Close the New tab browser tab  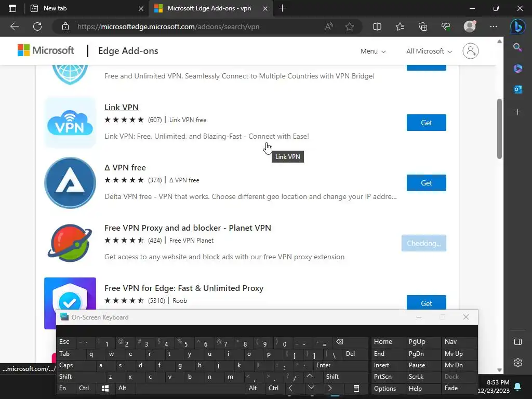tap(141, 8)
